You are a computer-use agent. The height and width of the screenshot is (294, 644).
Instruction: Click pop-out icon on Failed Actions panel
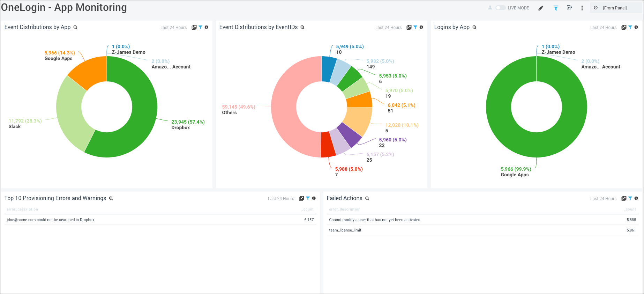coord(624,198)
